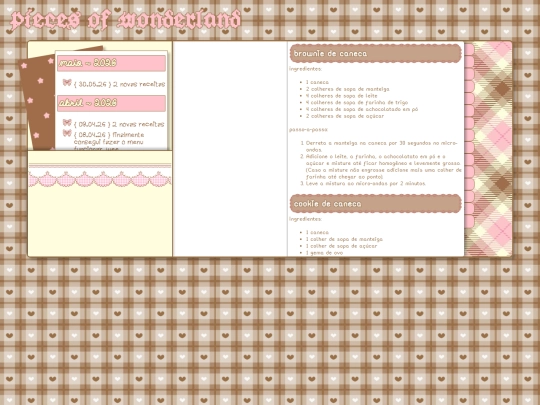The image size is (540, 405).
Task: Click '1 colher de sopa de manteiga' ingredient
Action: coord(344,239)
